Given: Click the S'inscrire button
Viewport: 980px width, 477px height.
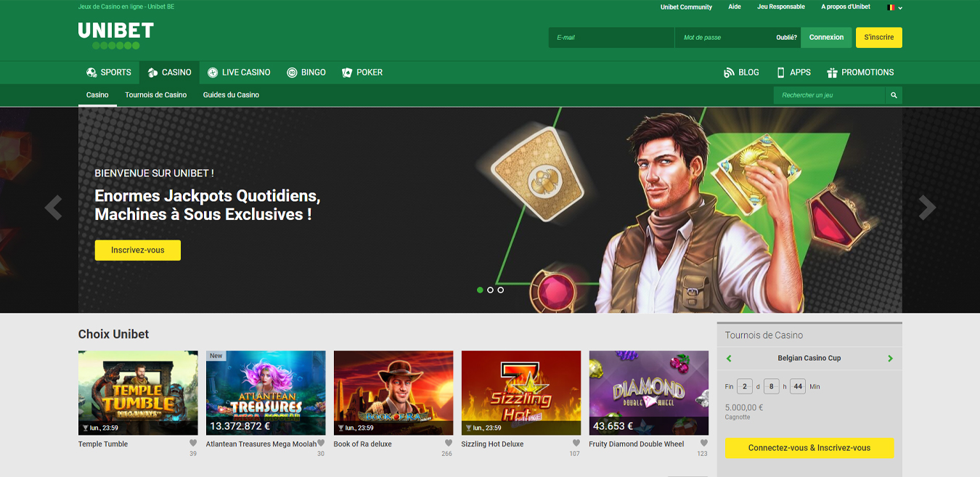Looking at the screenshot, I should tap(879, 38).
